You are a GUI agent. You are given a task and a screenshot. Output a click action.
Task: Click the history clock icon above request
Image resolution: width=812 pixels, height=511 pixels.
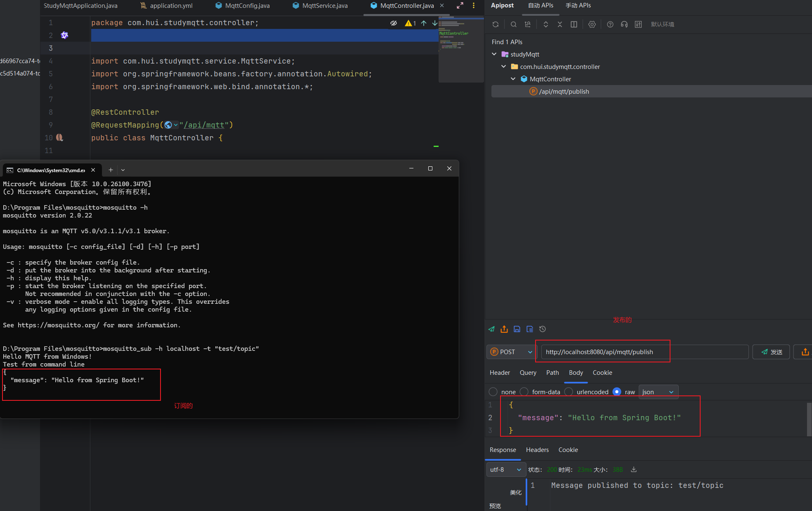pyautogui.click(x=543, y=329)
